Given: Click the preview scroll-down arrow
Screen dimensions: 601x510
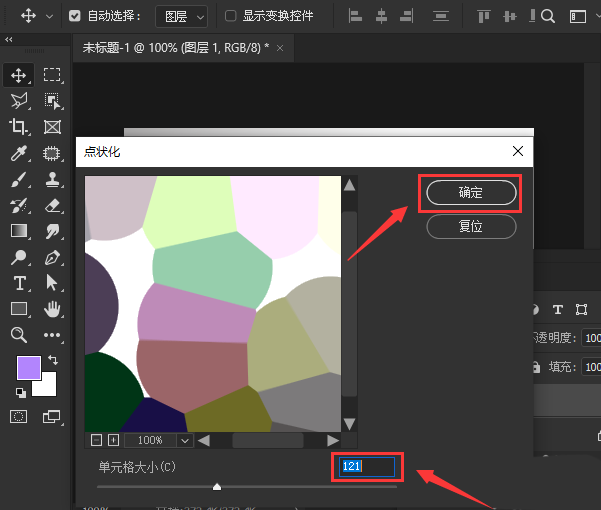Looking at the screenshot, I should pyautogui.click(x=349, y=423).
